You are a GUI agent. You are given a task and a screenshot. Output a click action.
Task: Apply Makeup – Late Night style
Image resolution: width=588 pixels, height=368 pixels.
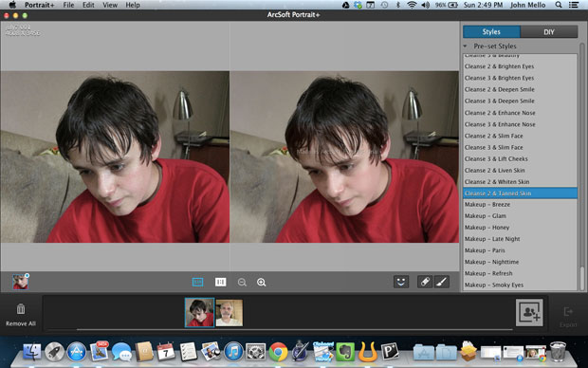pos(520,239)
